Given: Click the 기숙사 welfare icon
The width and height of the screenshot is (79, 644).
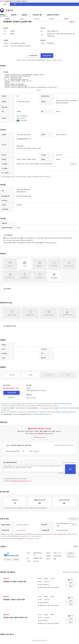Looking at the screenshot, I should point(25,264).
